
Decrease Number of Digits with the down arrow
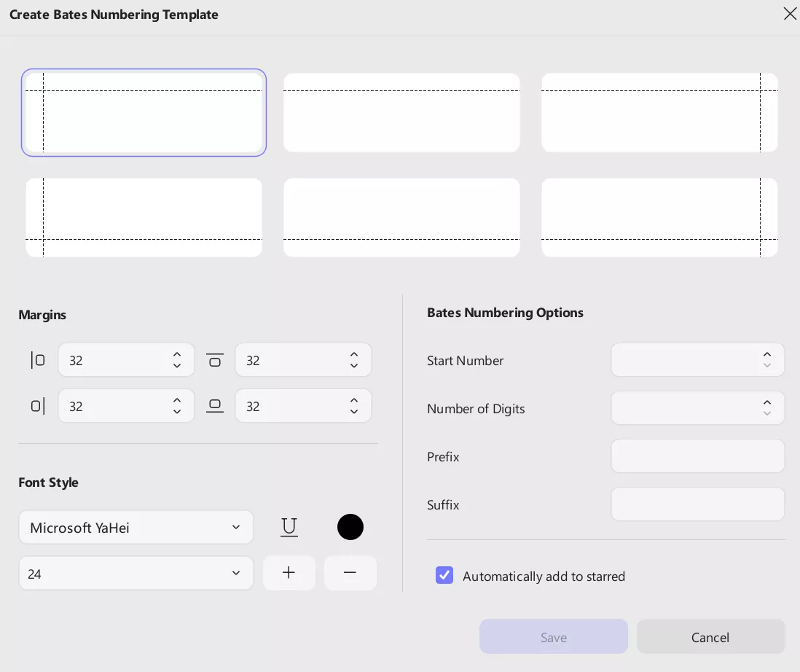(767, 413)
